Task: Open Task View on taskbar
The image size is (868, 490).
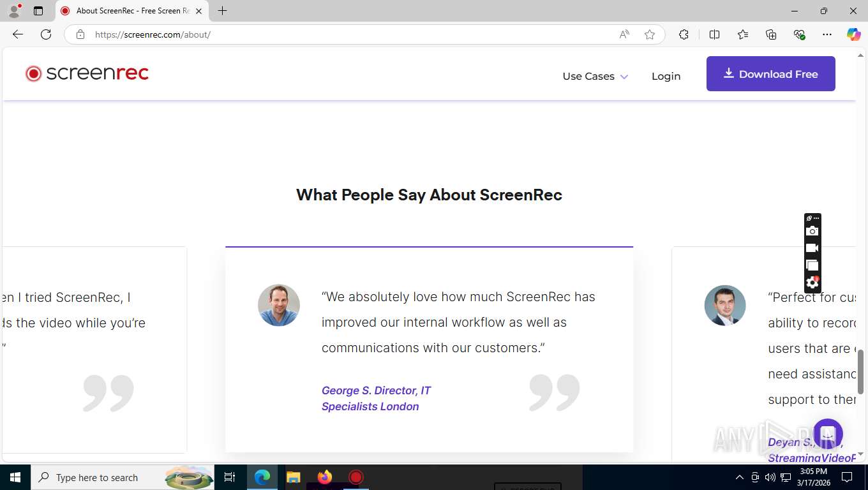Action: click(x=230, y=477)
